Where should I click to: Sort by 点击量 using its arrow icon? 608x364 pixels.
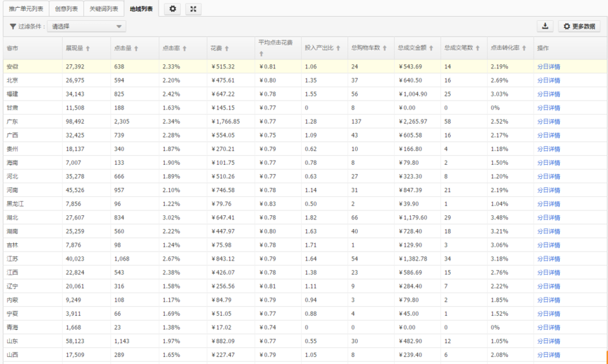coord(136,49)
